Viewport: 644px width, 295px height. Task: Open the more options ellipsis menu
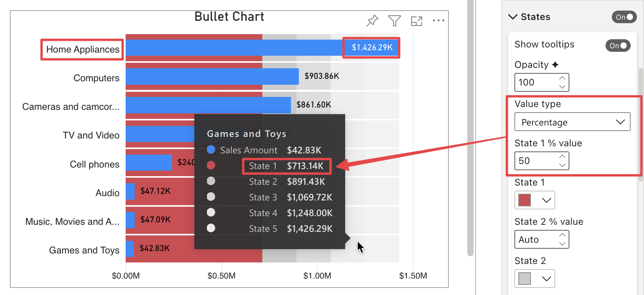click(x=439, y=20)
